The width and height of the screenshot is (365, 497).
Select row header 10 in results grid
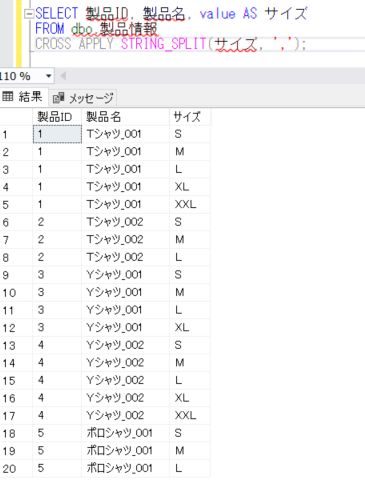16,293
